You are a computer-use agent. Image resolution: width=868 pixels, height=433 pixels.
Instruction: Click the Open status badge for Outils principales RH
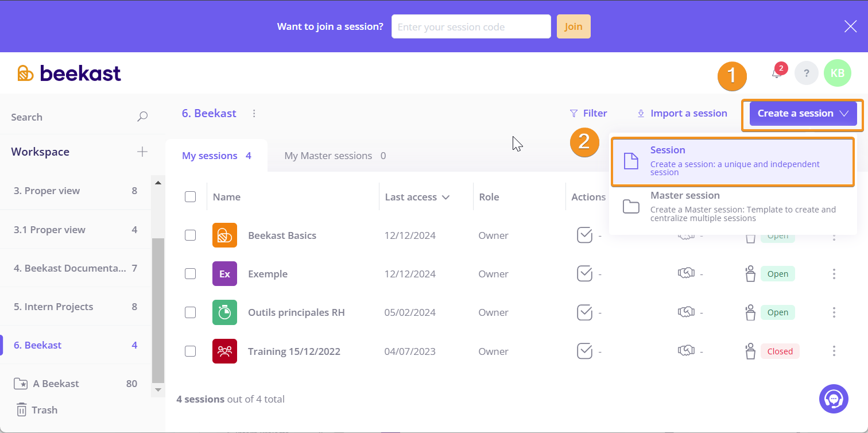click(x=778, y=312)
